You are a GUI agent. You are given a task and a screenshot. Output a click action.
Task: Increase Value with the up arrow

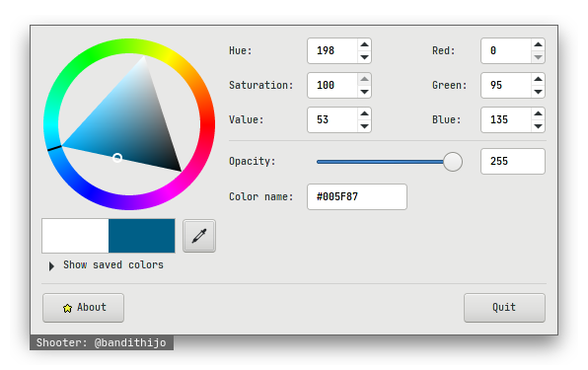(x=364, y=113)
